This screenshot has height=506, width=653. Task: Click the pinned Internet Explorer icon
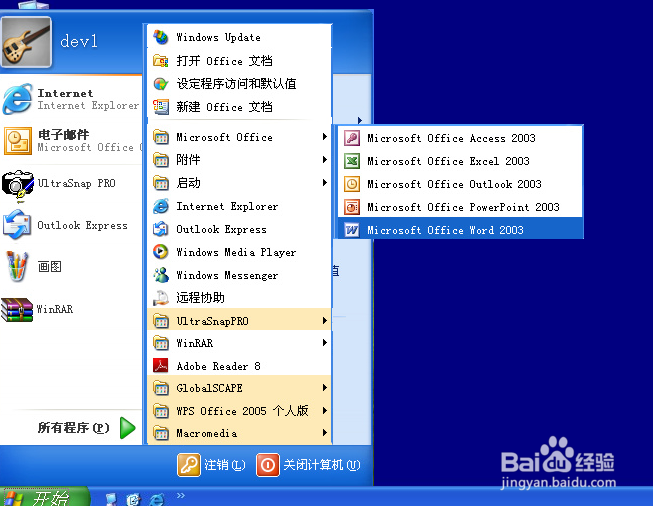pyautogui.click(x=17, y=99)
